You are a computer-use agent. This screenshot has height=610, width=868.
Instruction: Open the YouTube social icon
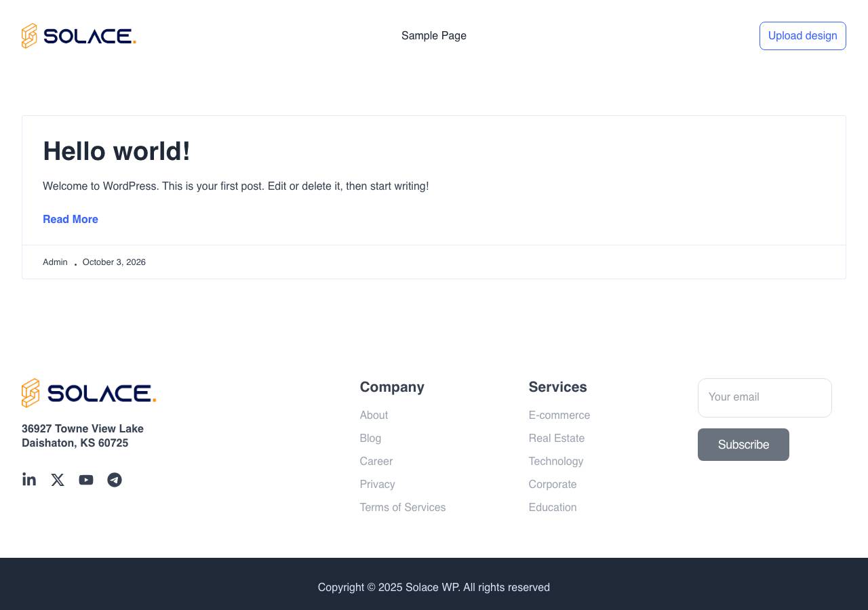86,480
